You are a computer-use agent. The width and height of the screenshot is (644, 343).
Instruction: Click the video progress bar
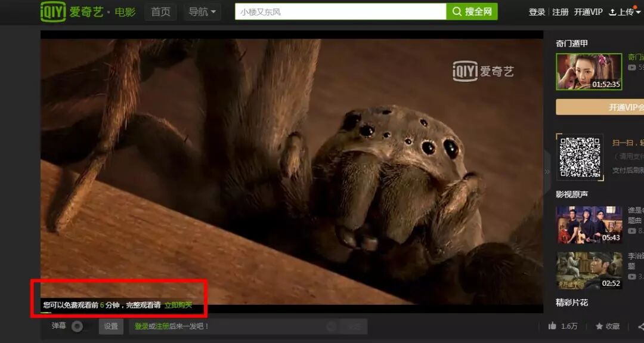pos(292,313)
